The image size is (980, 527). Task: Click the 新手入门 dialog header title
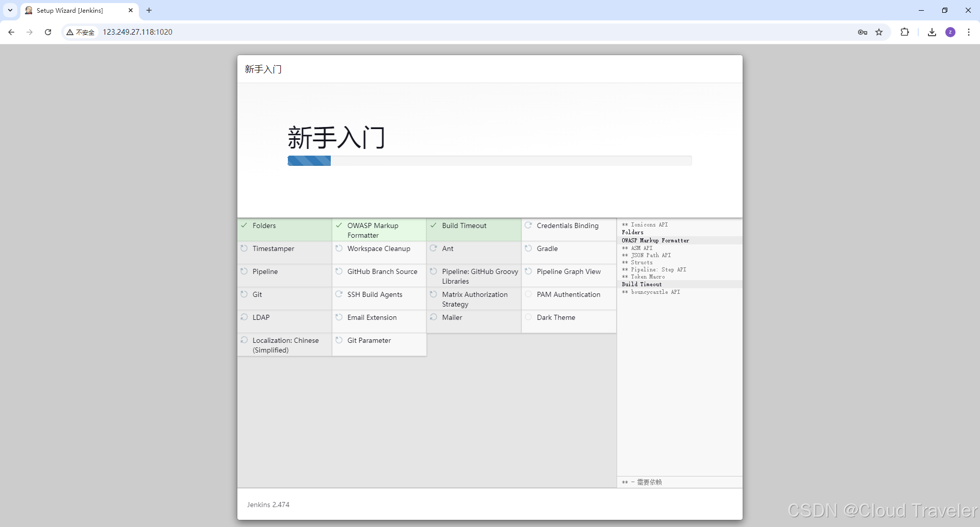click(263, 69)
